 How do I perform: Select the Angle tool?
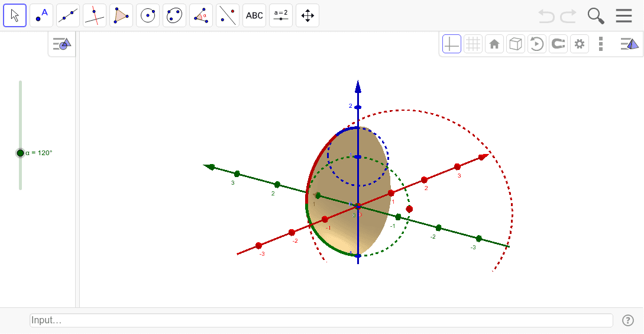click(201, 15)
